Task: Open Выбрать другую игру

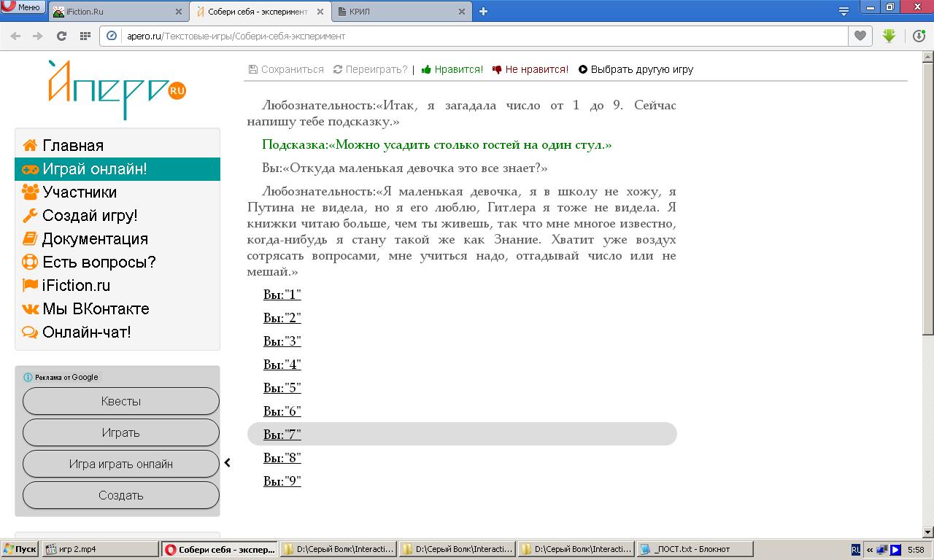Action: coord(636,69)
